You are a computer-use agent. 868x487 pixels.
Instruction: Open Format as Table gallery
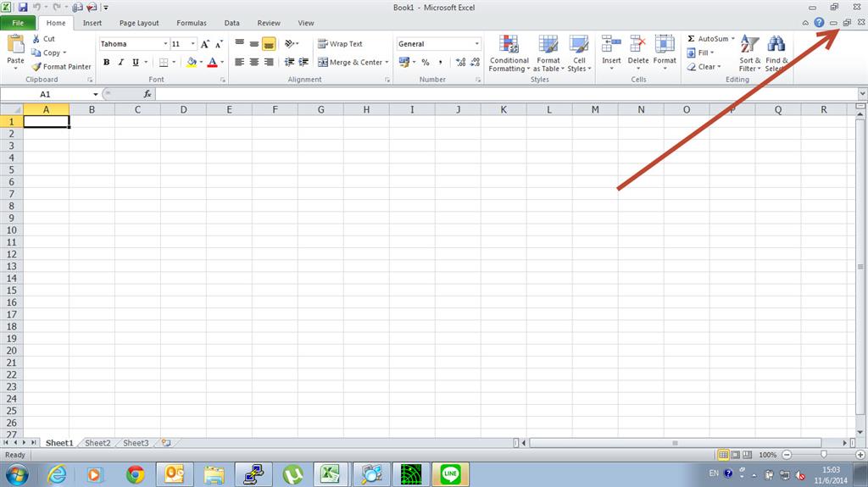(x=548, y=53)
